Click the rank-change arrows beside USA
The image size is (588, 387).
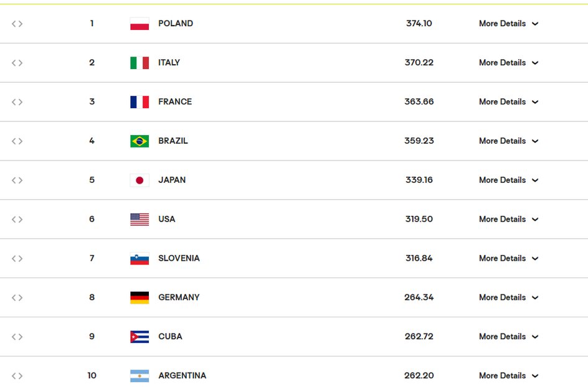pos(17,219)
